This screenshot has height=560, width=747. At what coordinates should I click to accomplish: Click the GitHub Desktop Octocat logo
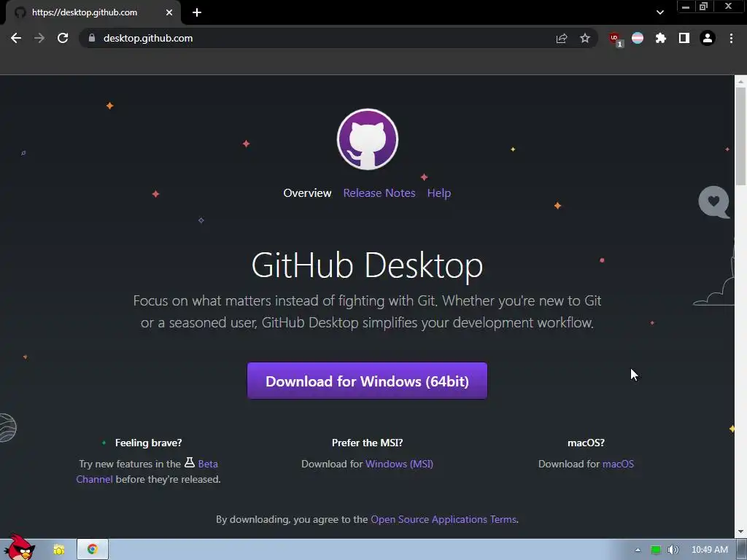coord(368,139)
